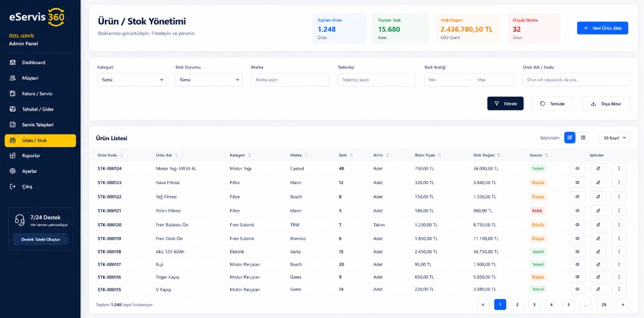The image size is (644, 318).
Task: Edit Motor Yağı 5W30 4L with pencil icon
Action: [598, 168]
